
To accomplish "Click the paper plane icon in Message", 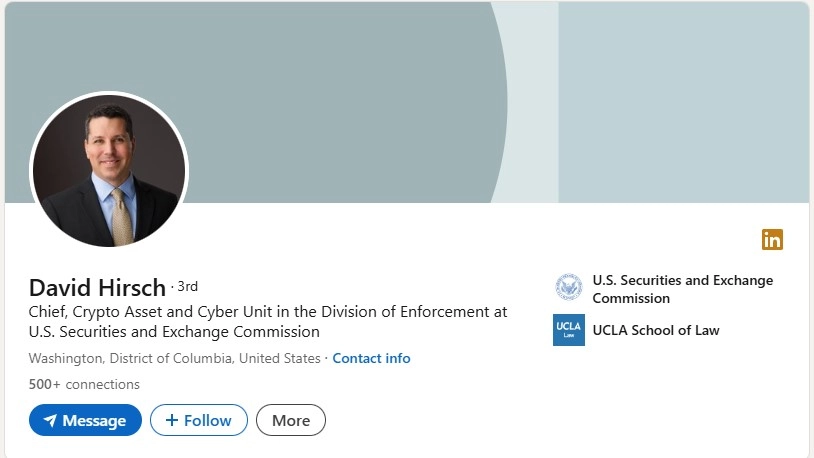I will click(x=50, y=420).
